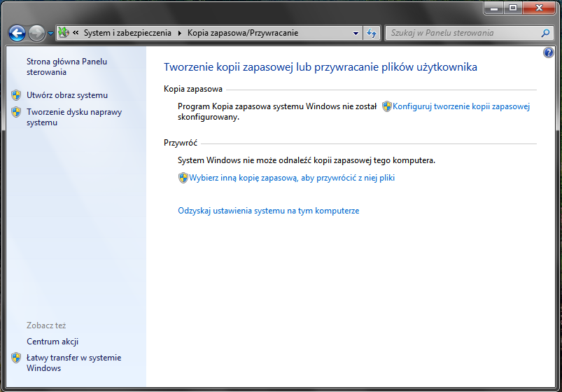Choose Wybierz inną kopię zapasową link
562x392 pixels.
tap(292, 178)
